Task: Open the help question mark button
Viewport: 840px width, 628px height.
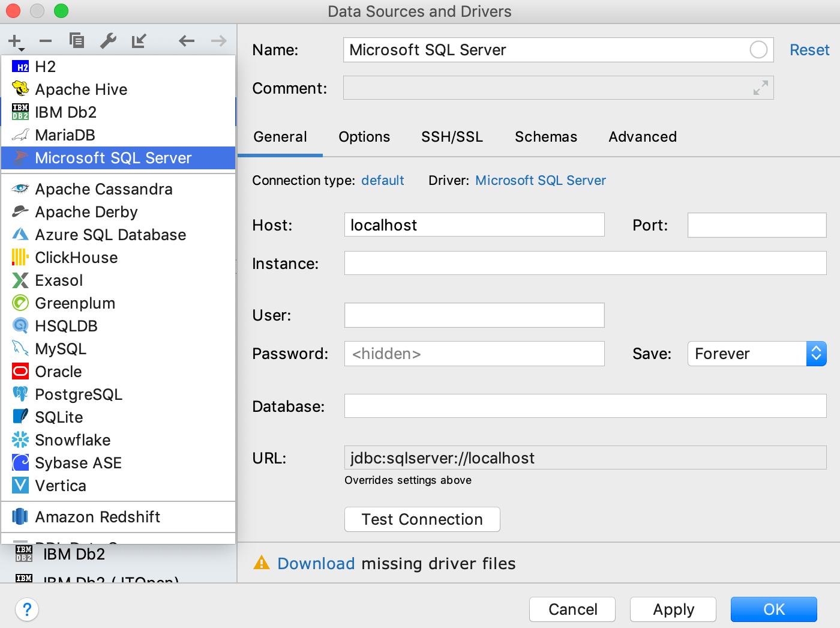Action: click(27, 609)
